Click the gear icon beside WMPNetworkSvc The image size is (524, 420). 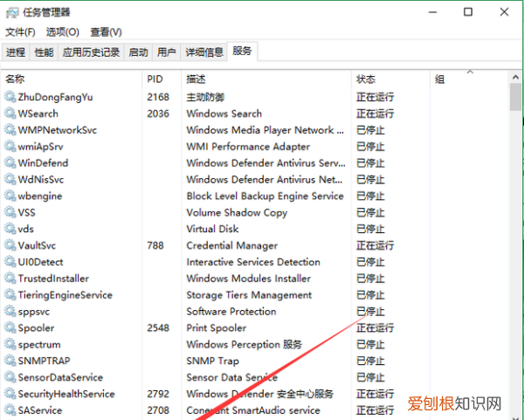pos(10,129)
